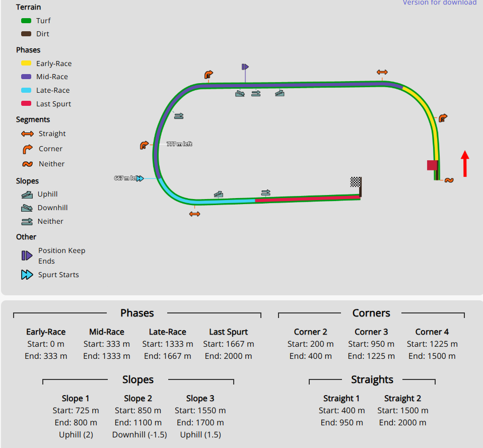Screen dimensions: 483x448
Task: Click the wavy Neither icon near the start
Action: [449, 180]
